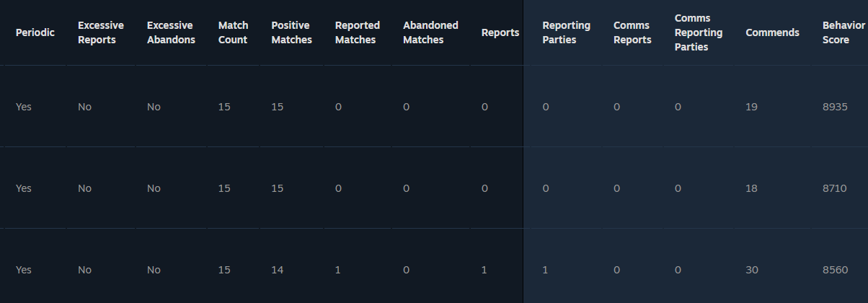Click Reported Matches value 1 in 8560 row
868x303 pixels.
pyautogui.click(x=338, y=270)
